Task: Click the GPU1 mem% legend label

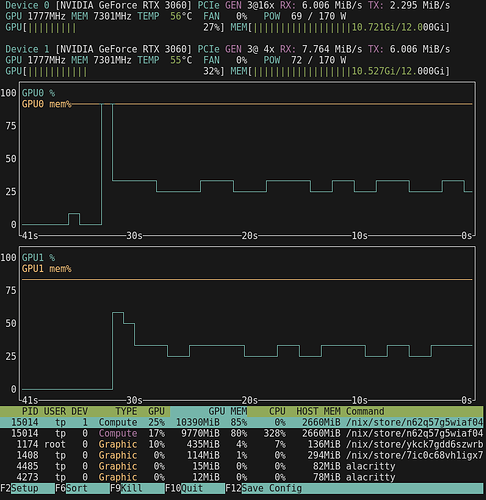Action: pos(47,269)
